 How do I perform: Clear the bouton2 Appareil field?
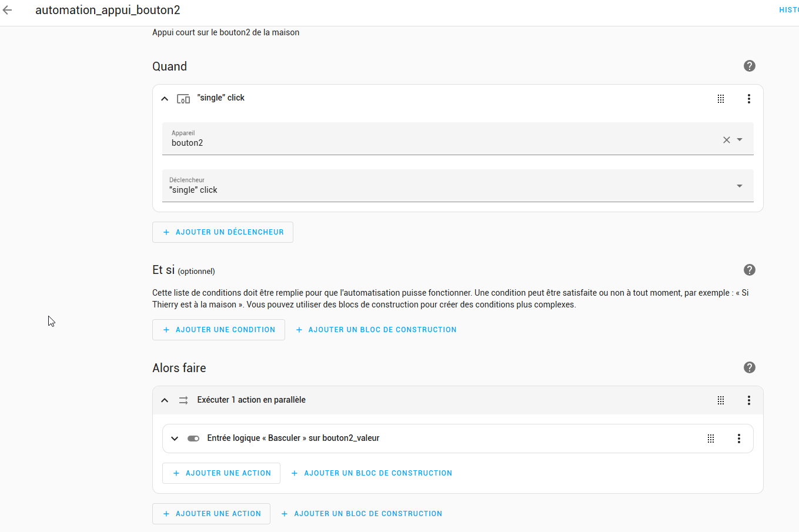pyautogui.click(x=727, y=140)
